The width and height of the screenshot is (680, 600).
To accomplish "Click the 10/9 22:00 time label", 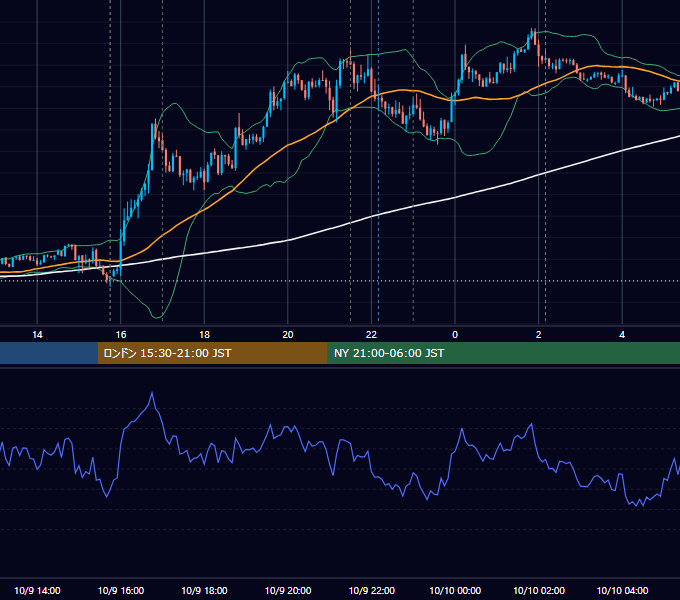I will (372, 590).
